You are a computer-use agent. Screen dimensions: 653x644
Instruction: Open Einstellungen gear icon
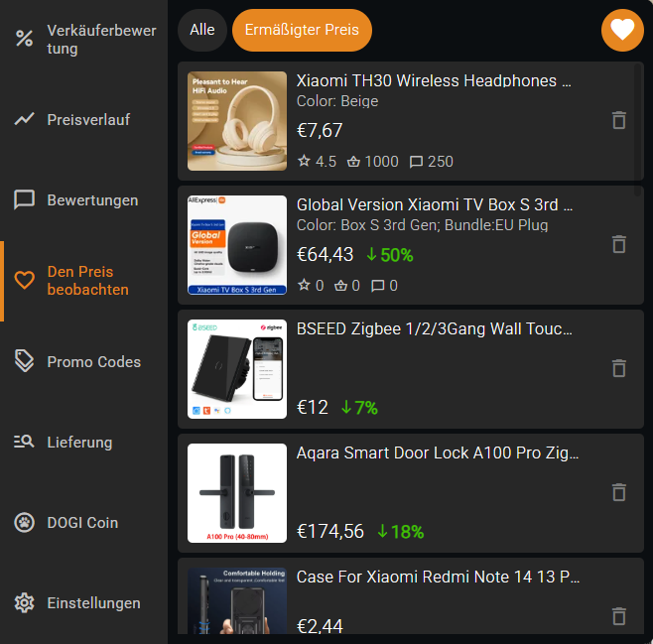(x=24, y=602)
